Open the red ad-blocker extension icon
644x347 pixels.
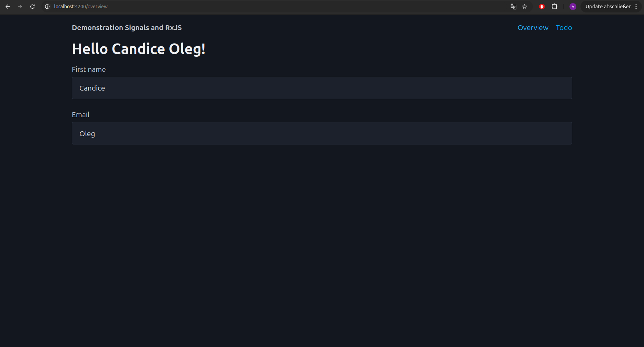tap(542, 7)
